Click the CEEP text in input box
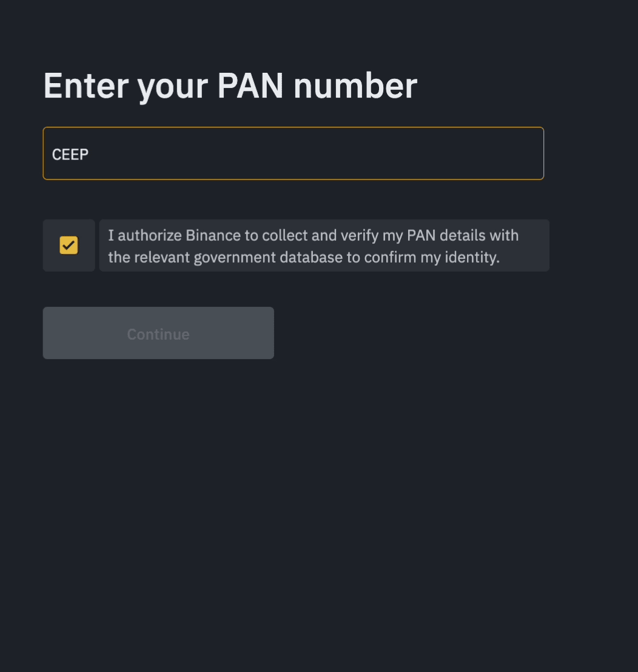 70,154
